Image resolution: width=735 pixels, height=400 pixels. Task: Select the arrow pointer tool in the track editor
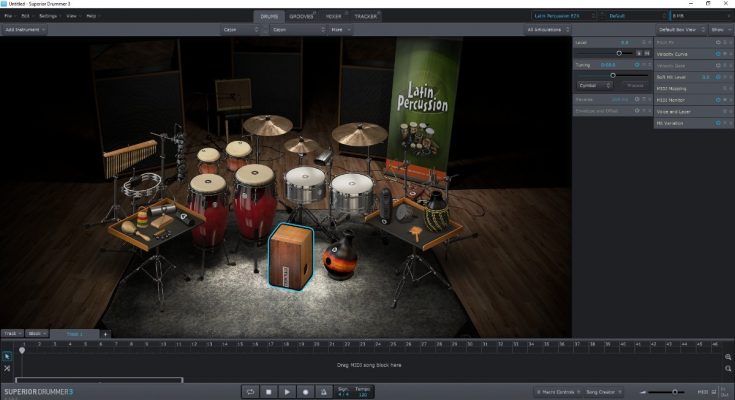(7, 355)
